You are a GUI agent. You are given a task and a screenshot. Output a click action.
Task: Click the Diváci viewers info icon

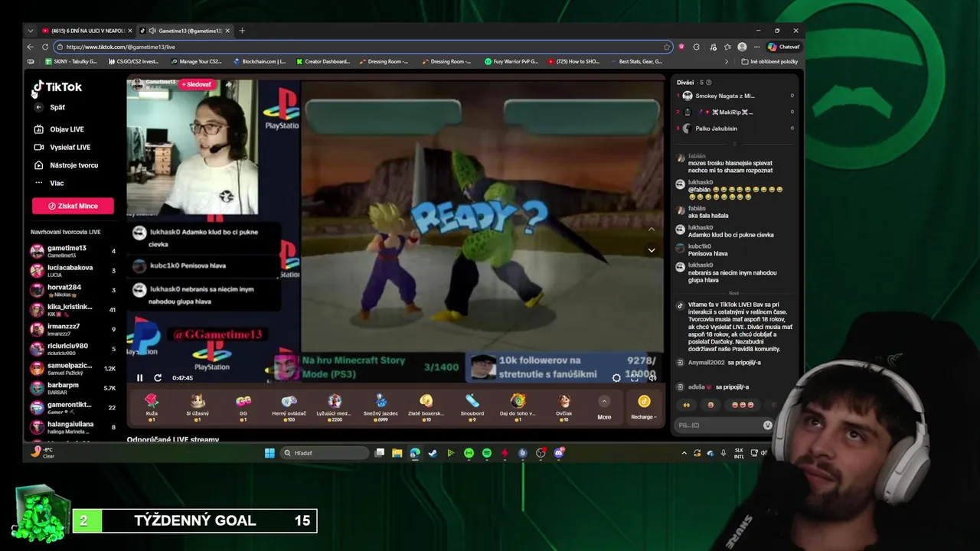708,83
